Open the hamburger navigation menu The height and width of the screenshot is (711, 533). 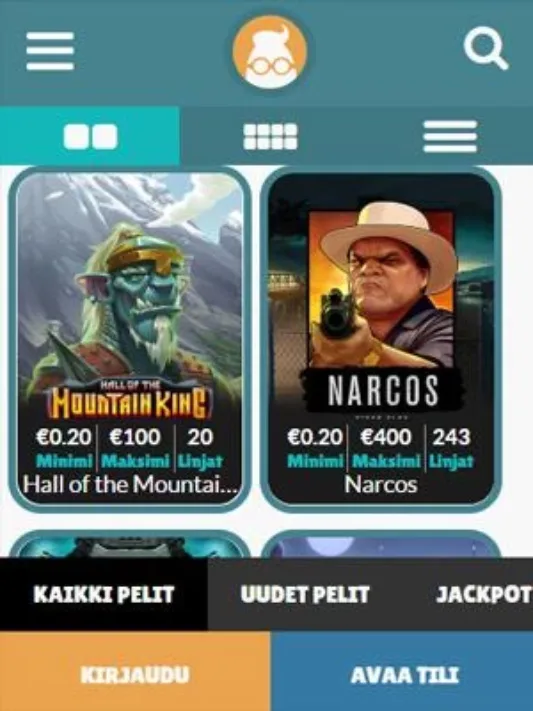click(x=50, y=51)
